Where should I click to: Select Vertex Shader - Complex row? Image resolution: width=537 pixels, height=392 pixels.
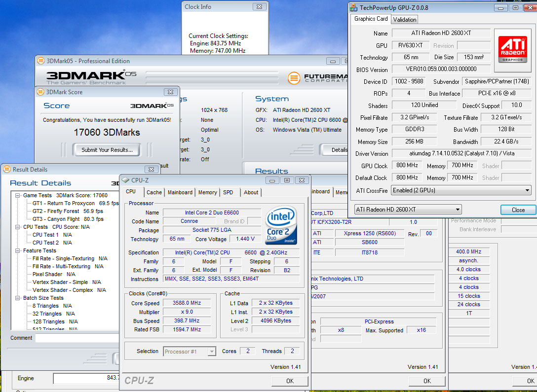69,290
